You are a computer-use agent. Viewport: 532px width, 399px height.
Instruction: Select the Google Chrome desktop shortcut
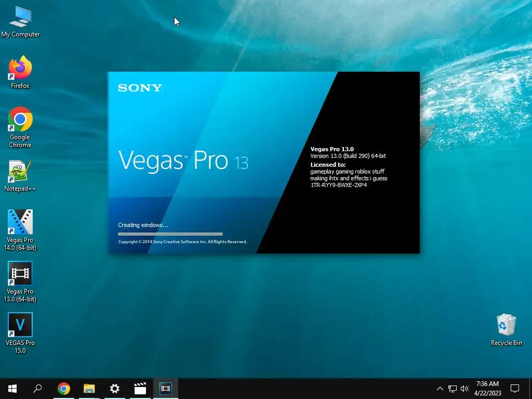[20, 127]
